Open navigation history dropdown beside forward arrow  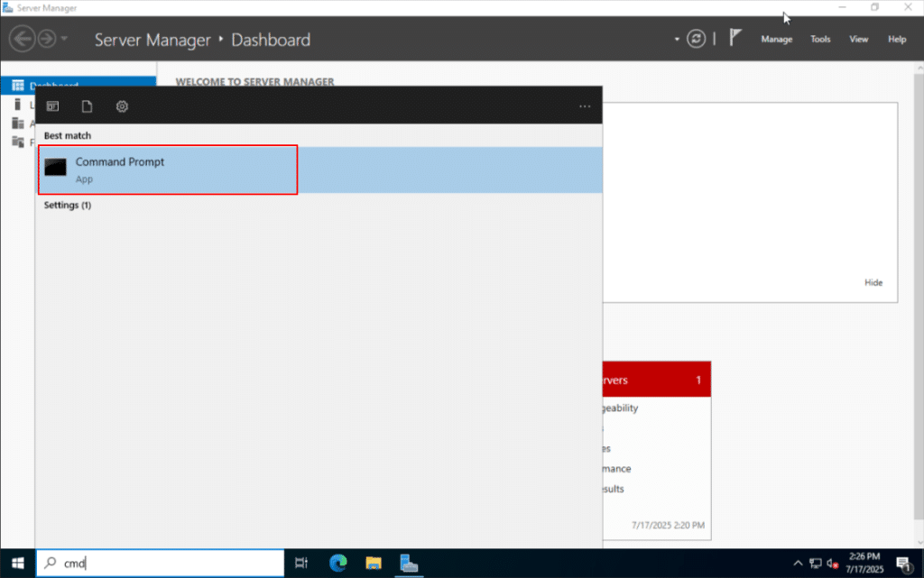point(64,40)
